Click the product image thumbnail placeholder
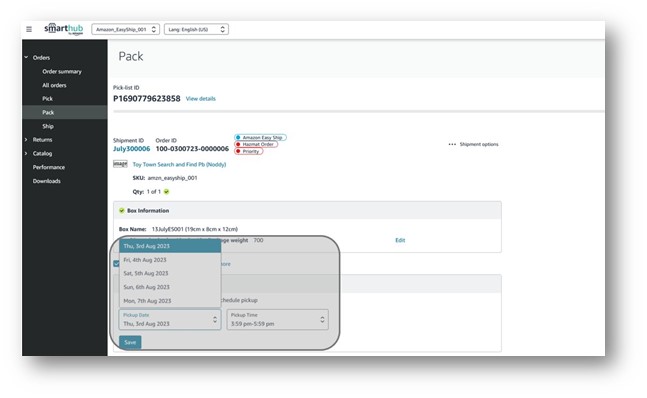 [120, 164]
